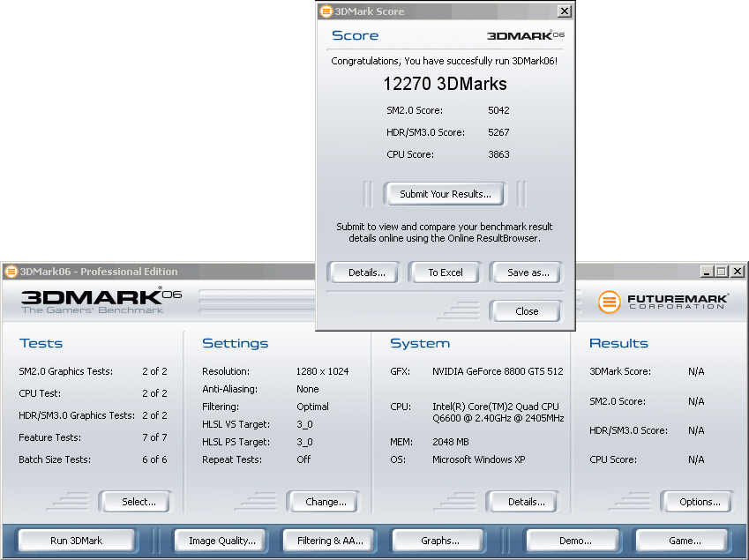Open test selection with the Select button
Screen dimensions: 749x560
point(138,502)
